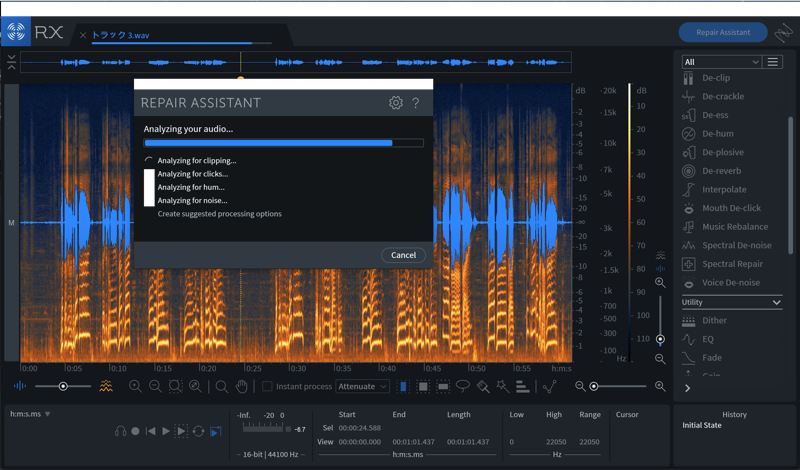Open the De-ess module
800x470 pixels.
click(705, 115)
